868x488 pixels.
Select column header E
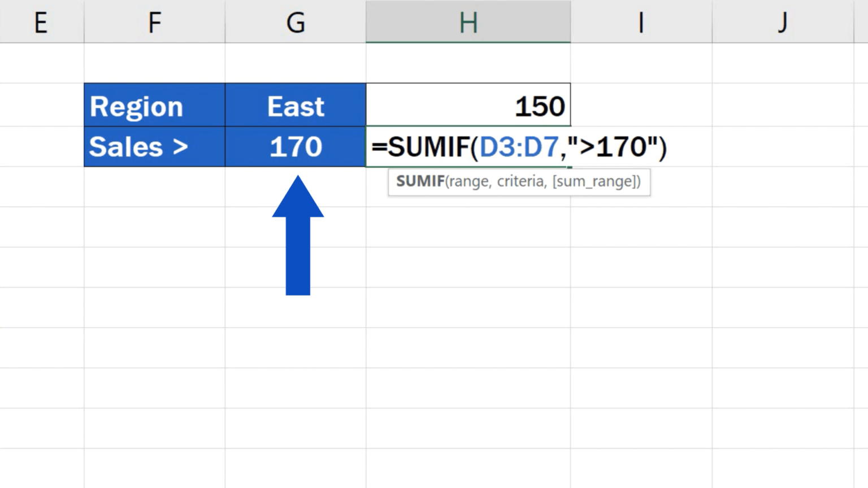41,23
